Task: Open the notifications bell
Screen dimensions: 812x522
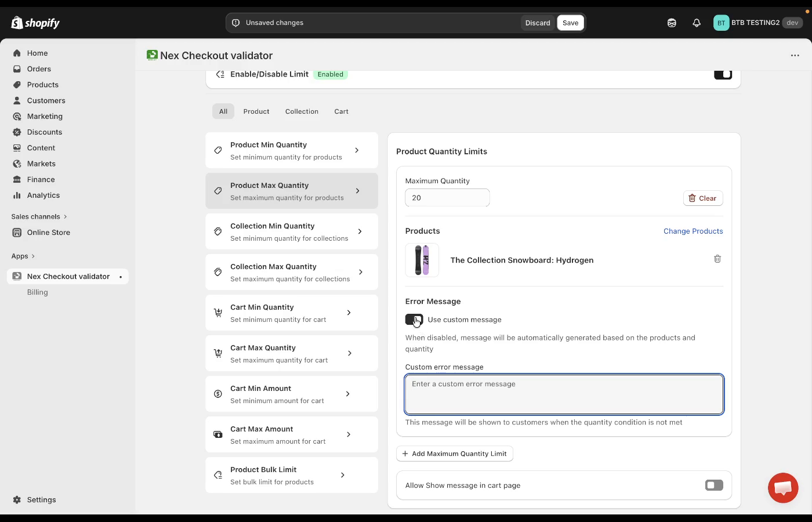Action: point(697,23)
